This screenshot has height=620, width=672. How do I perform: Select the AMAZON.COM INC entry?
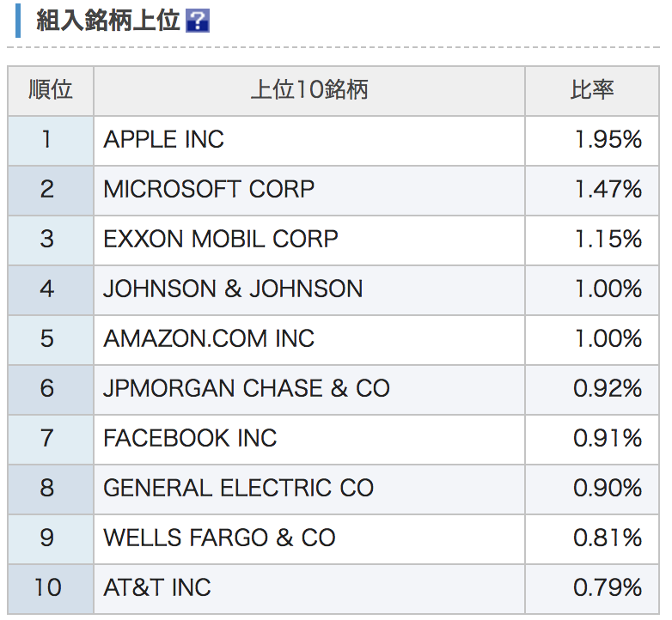209,338
